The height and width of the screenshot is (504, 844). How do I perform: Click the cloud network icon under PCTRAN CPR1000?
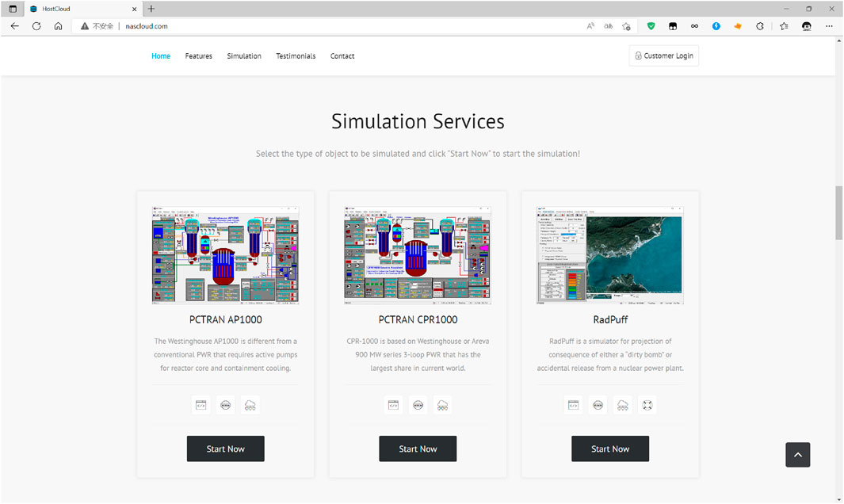(x=442, y=405)
